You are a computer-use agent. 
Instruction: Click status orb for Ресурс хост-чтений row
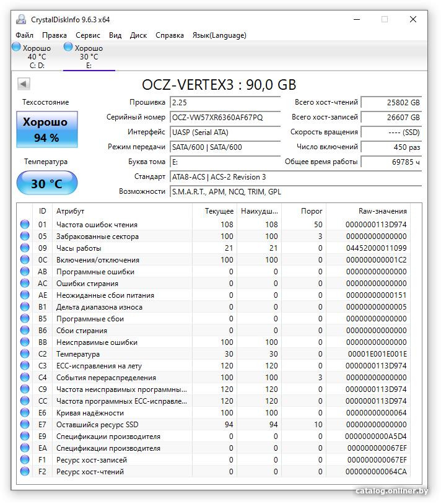pyautogui.click(x=25, y=471)
